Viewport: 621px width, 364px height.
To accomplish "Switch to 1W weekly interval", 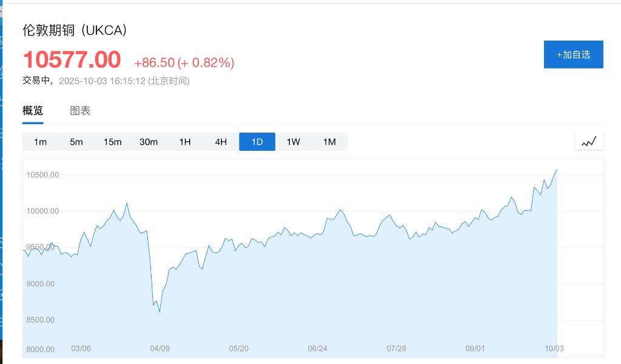I will click(294, 142).
